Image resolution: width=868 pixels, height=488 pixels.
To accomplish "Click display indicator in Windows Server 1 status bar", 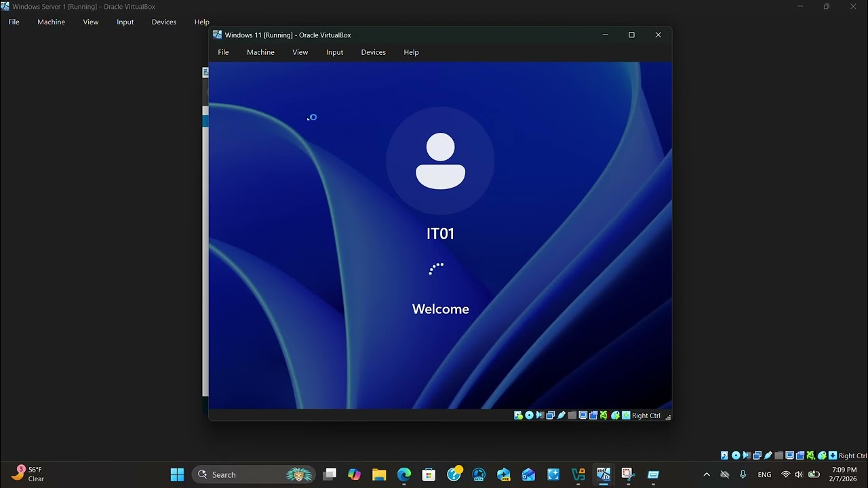I will 789,455.
